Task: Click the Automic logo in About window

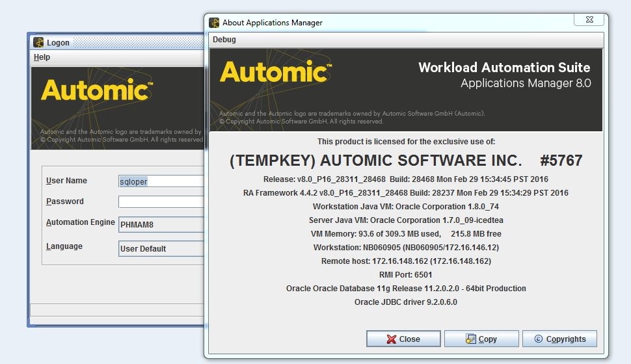Action: pyautogui.click(x=275, y=71)
